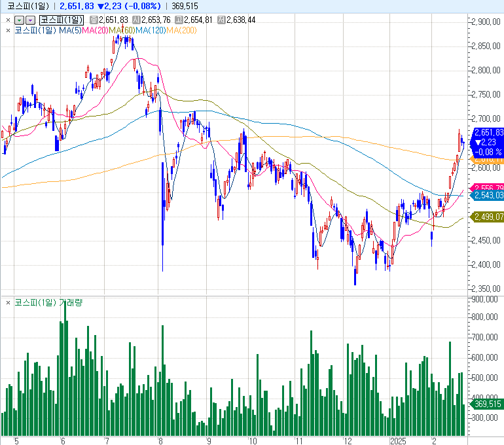Click the 코스피(1일) 거래량 volume label
504x445 pixels.
pyautogui.click(x=48, y=302)
